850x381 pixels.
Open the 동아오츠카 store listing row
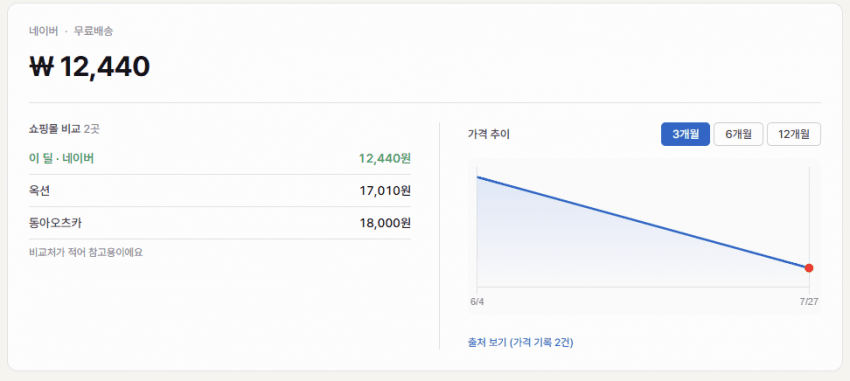coord(220,223)
